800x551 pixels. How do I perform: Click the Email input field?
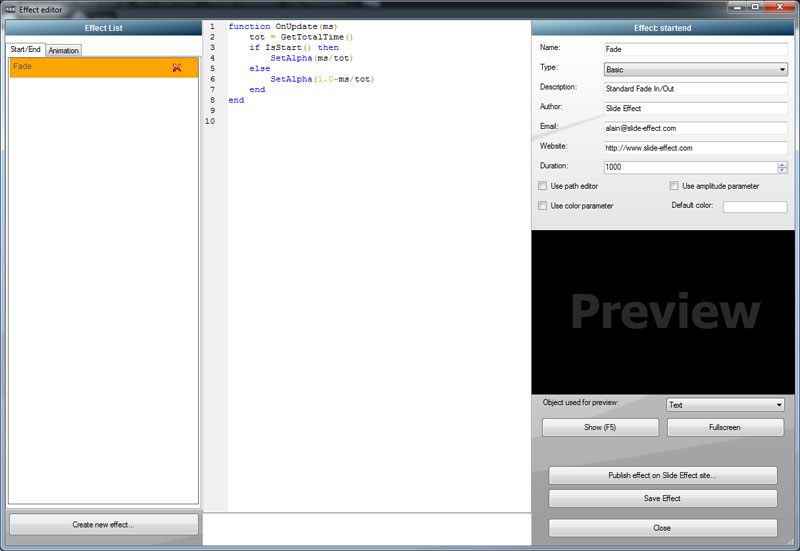(x=695, y=128)
